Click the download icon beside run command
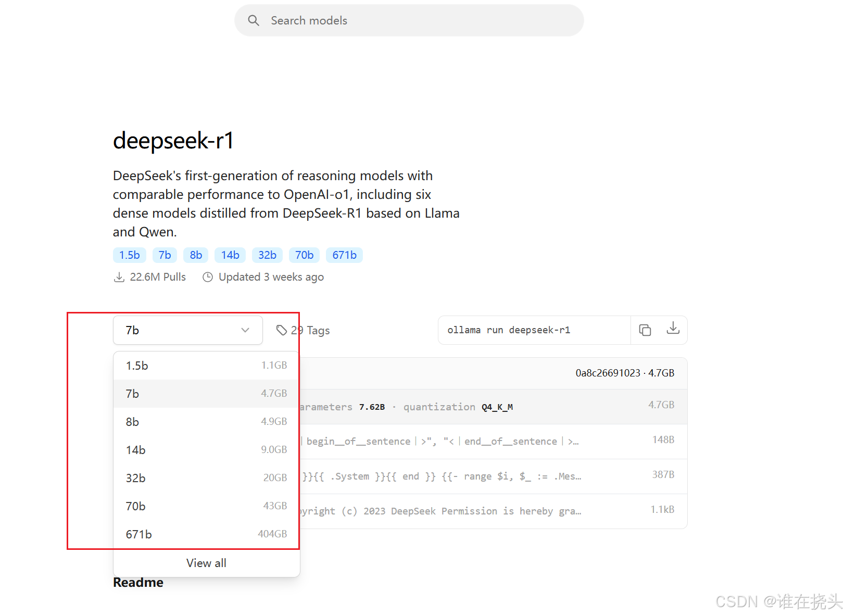845x616 pixels. tap(673, 328)
